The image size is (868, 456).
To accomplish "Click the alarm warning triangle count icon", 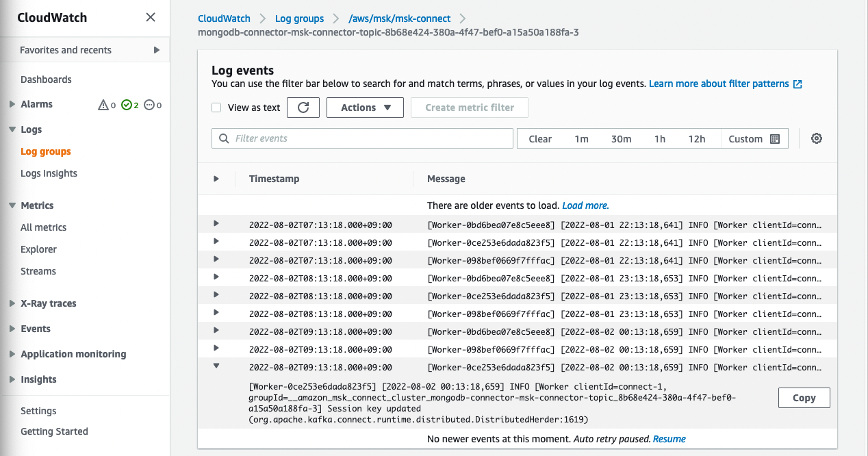I will [103, 105].
